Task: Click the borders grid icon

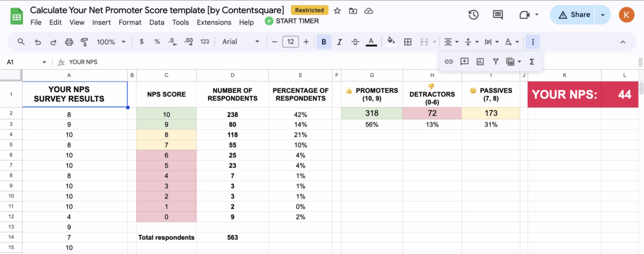Action: [408, 42]
